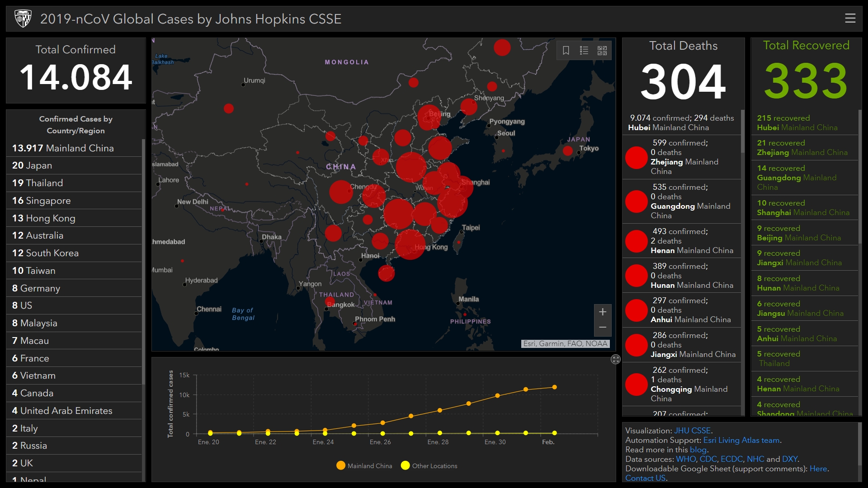Zoom in on the map
The height and width of the screenshot is (488, 868).
603,312
